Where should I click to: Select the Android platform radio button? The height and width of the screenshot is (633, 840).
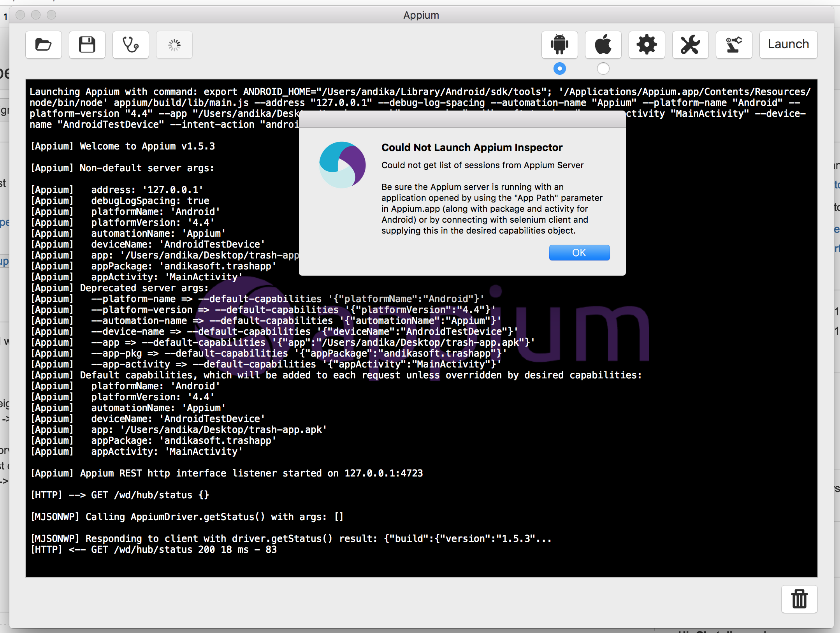(x=559, y=69)
